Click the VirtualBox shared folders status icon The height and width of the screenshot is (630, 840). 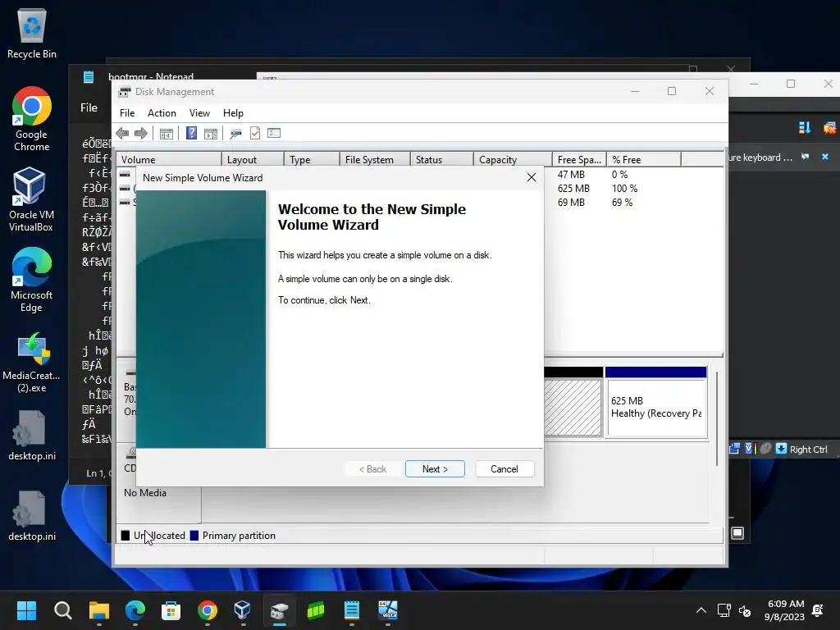point(734,449)
